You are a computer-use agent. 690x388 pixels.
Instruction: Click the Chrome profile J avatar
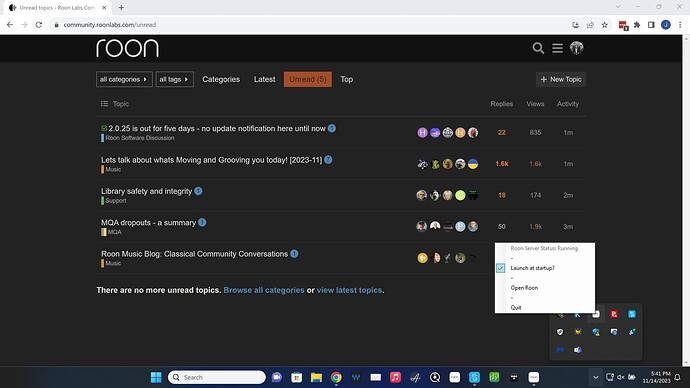(665, 25)
